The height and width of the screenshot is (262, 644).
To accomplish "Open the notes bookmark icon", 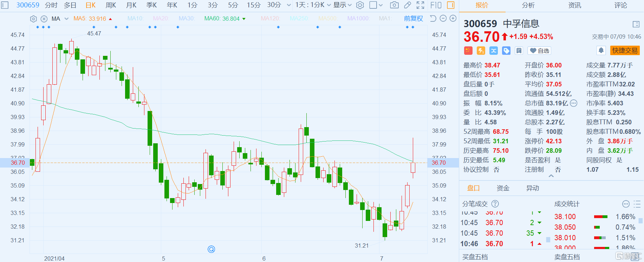I will click(x=519, y=51).
